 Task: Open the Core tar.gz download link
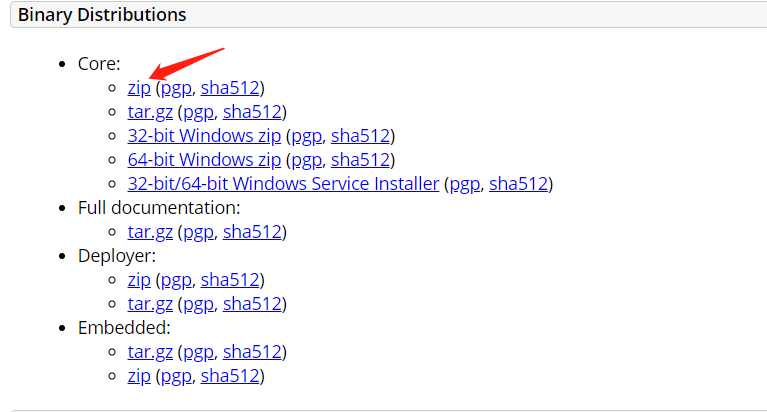(x=150, y=112)
